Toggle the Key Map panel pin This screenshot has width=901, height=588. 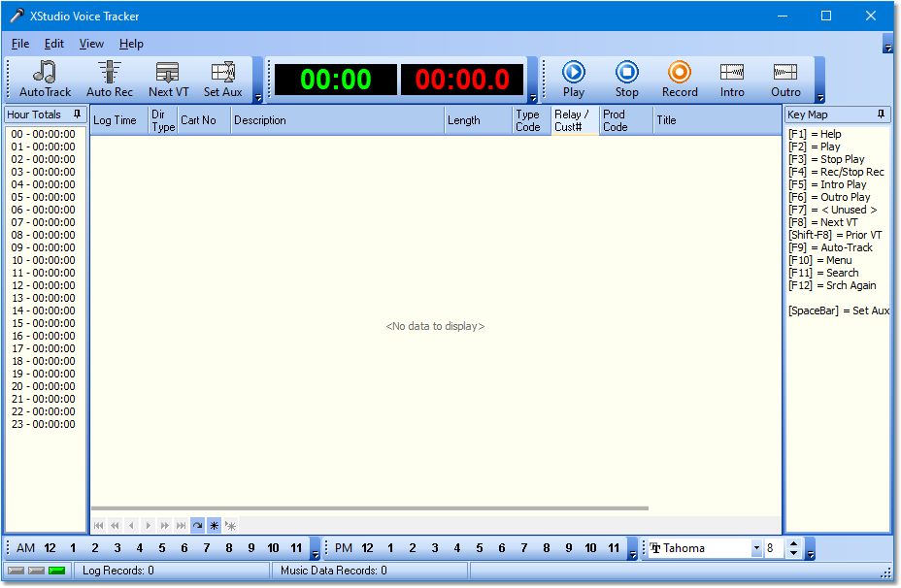(881, 114)
